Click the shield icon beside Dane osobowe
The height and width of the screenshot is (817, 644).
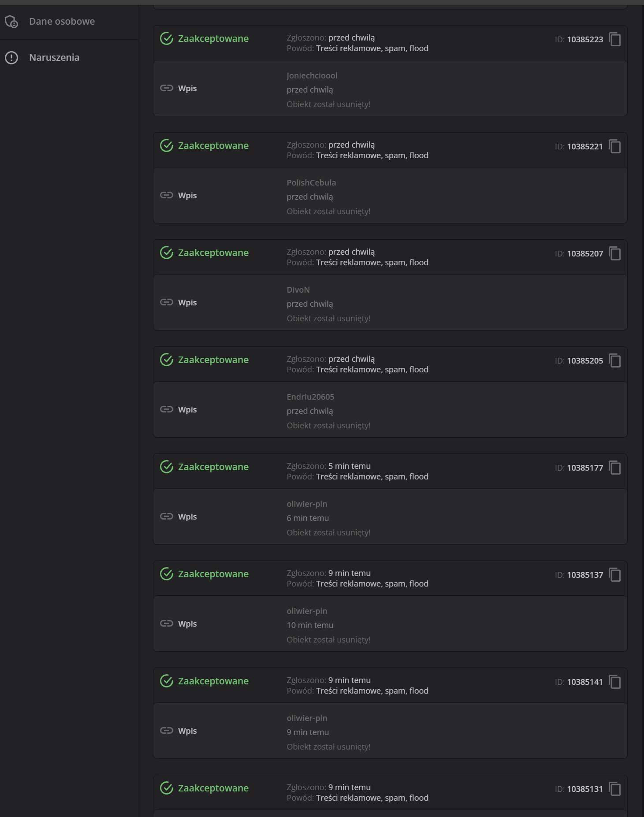pyautogui.click(x=11, y=21)
